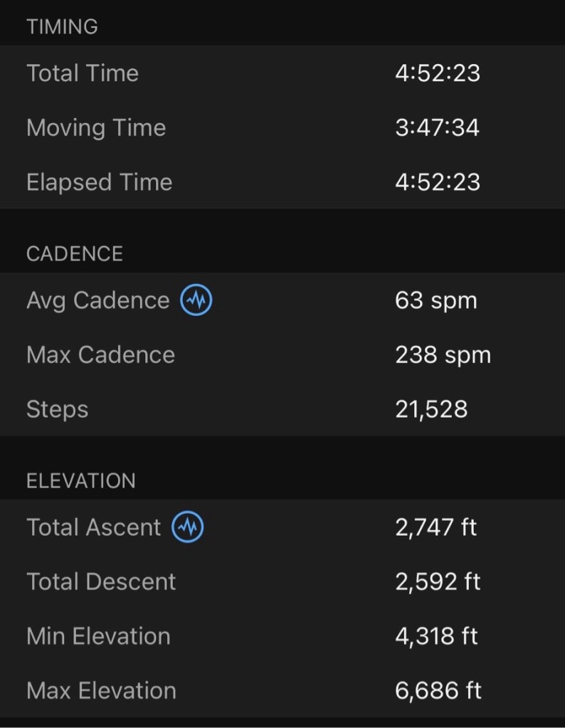Screen dimensions: 565x728
Task: Tap the Max Cadence label
Action: pyautogui.click(x=100, y=355)
